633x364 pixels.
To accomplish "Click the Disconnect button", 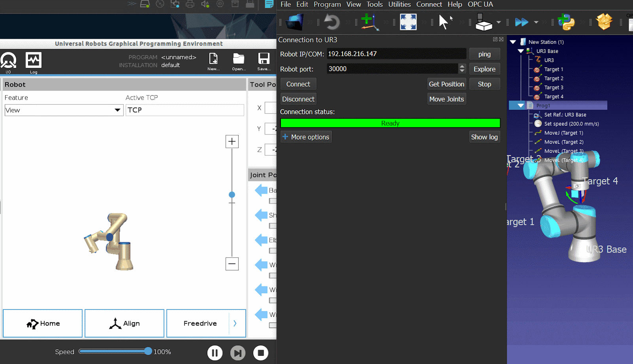I will [298, 99].
